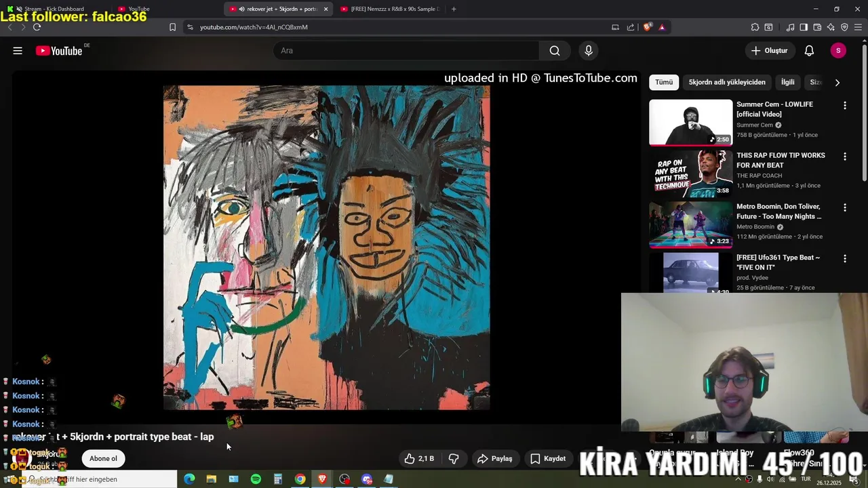Click in the YouTube Ara search field

tap(406, 51)
